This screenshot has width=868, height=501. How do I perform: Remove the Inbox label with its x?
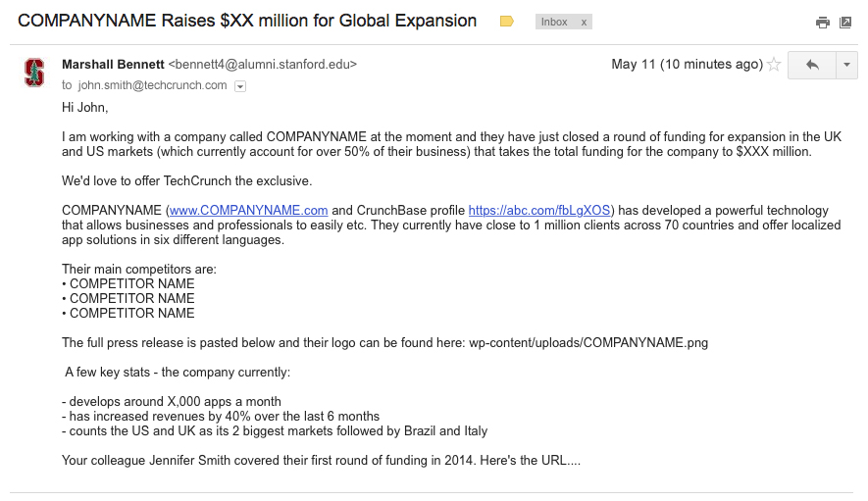(584, 22)
